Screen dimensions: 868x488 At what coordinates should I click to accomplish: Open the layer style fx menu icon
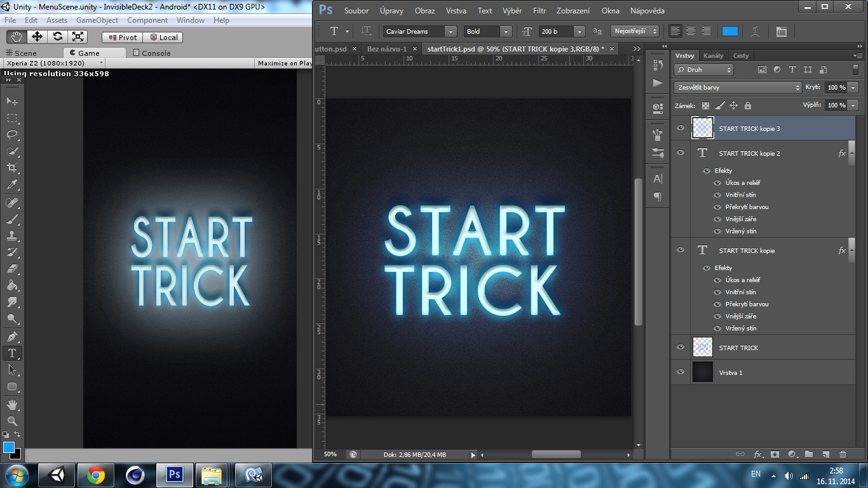click(758, 454)
